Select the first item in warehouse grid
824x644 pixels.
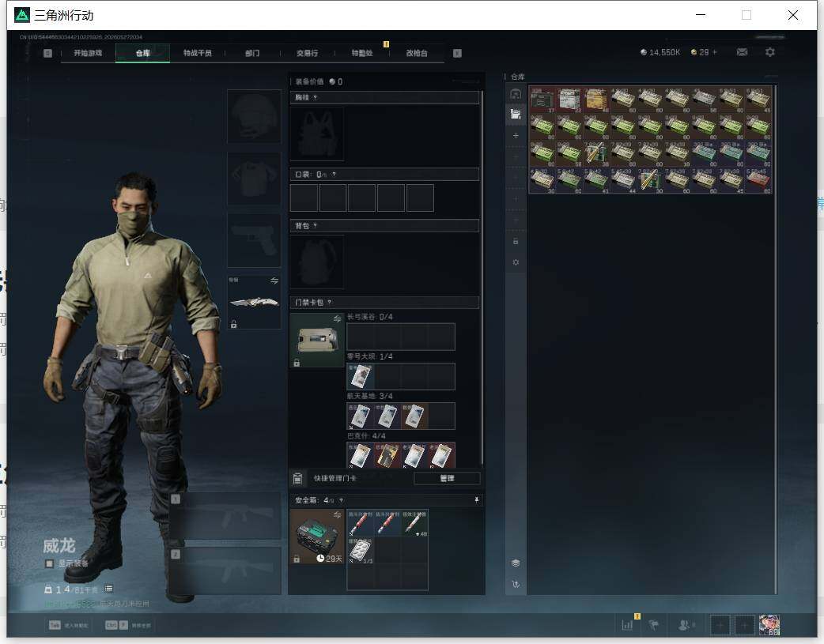pyautogui.click(x=542, y=100)
